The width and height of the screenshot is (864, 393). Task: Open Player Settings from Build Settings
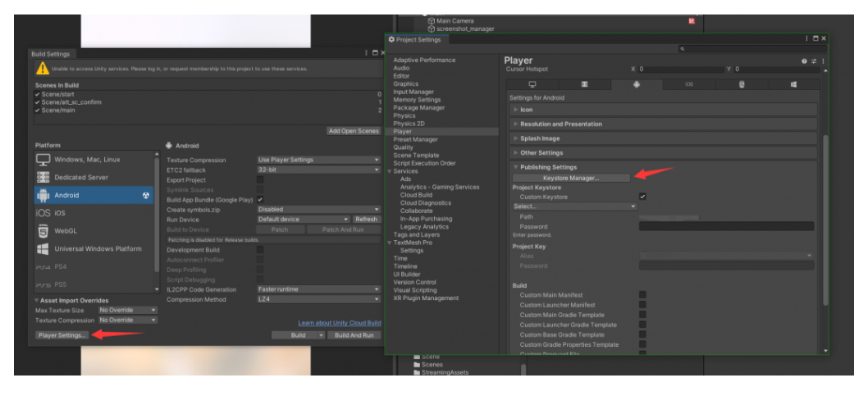pyautogui.click(x=62, y=335)
